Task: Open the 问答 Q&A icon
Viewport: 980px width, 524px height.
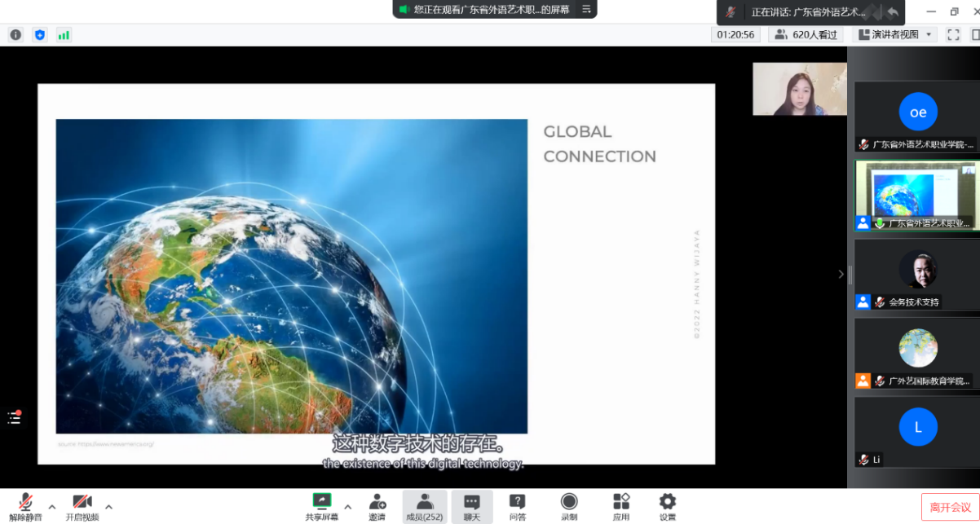Action: (517, 505)
